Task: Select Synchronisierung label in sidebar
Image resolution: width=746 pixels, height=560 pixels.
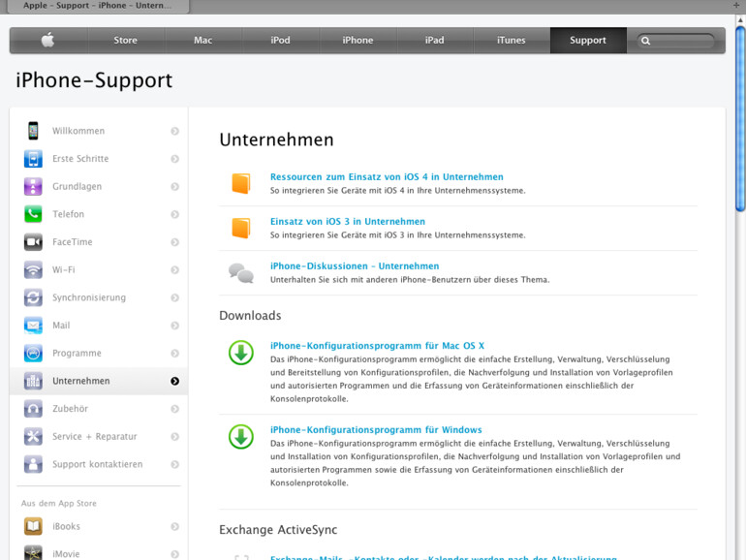Action: tap(89, 297)
